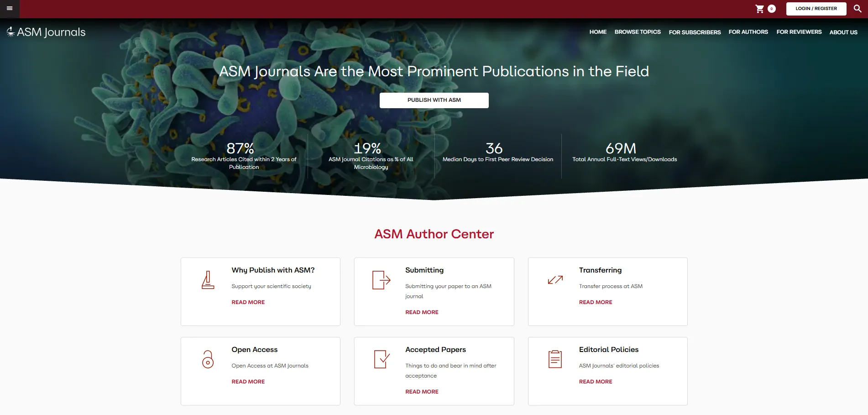Read more under Editorial Policies
This screenshot has width=868, height=415.
pos(596,382)
